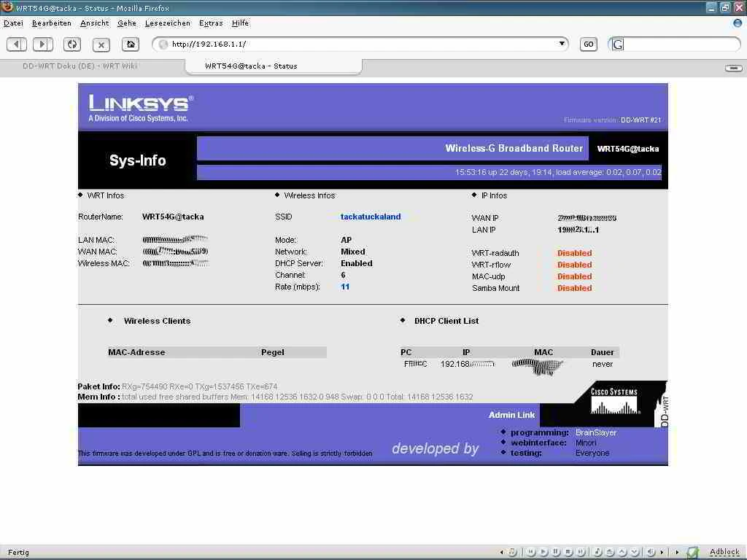Viewport: 747px width, 560px height.
Task: Click the Back navigation arrow
Action: click(x=16, y=44)
